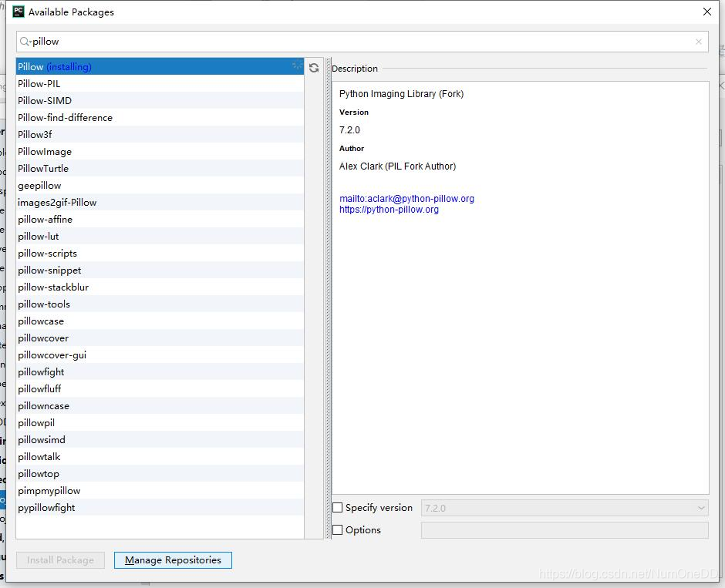This screenshot has width=725, height=588.
Task: Click the Alex Clark author text
Action: (x=398, y=166)
